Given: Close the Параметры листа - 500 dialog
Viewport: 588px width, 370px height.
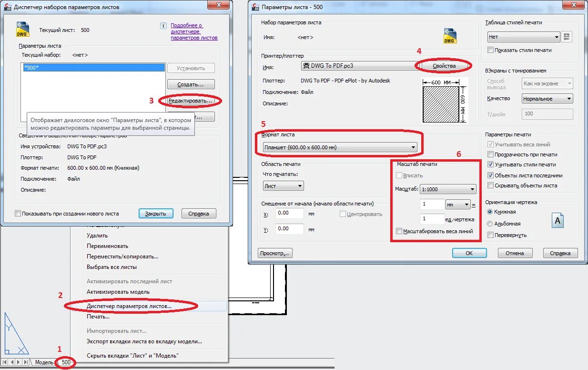Looking at the screenshot, I should click(573, 5).
